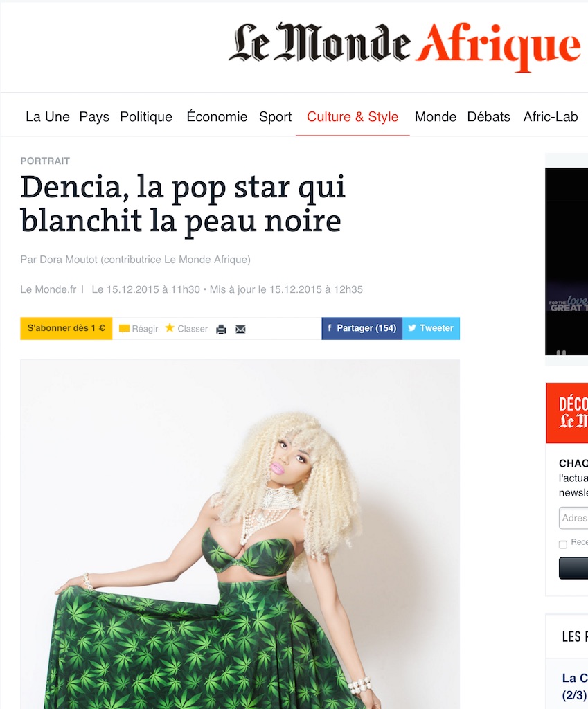
Task: Click the Réagir comment bubble icon
Action: 124,329
